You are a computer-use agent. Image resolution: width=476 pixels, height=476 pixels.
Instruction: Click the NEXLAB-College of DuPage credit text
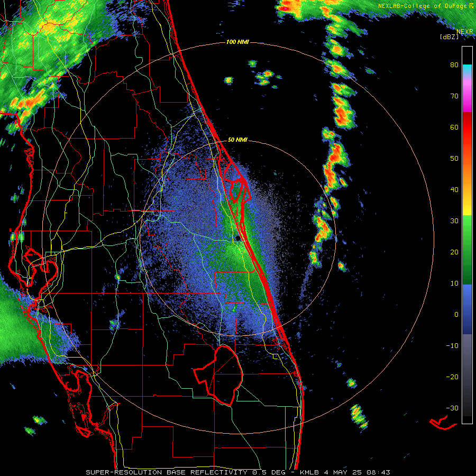click(425, 6)
